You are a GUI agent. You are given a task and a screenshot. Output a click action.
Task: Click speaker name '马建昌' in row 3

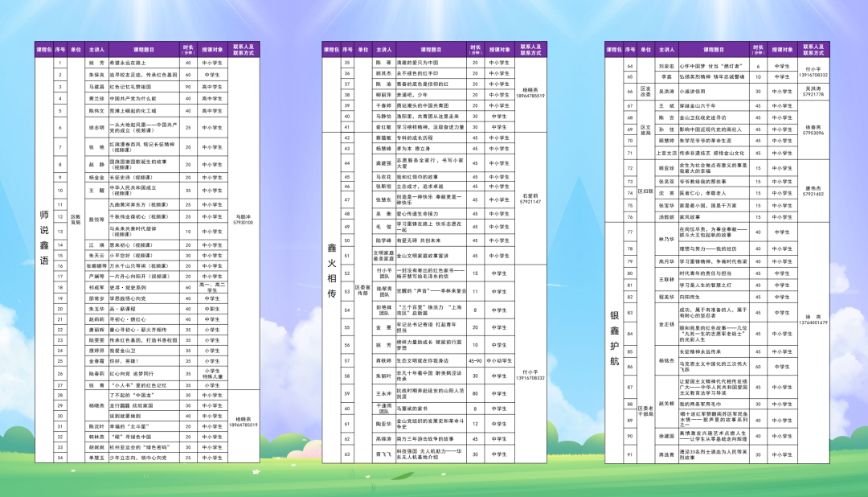click(x=97, y=87)
